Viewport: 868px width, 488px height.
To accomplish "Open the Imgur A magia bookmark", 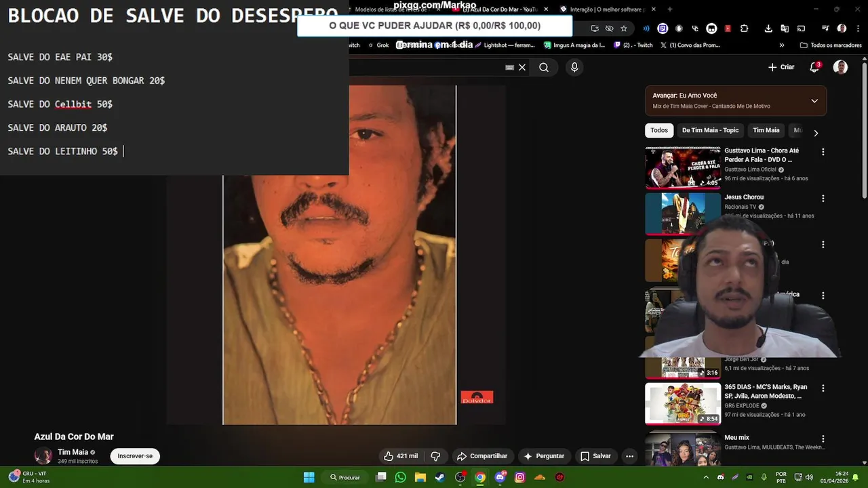I will click(575, 45).
